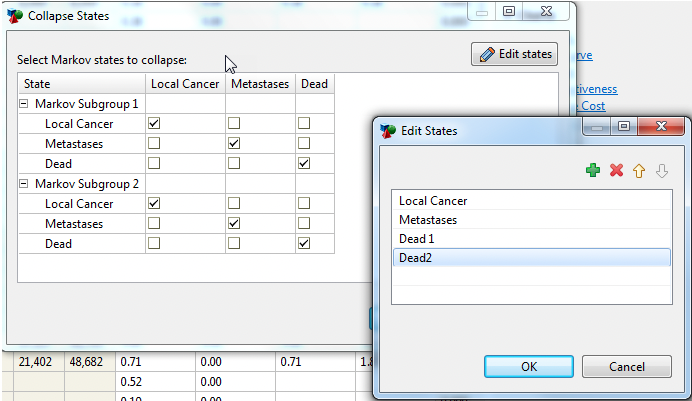
Task: Click the red X delete state icon
Action: [616, 171]
